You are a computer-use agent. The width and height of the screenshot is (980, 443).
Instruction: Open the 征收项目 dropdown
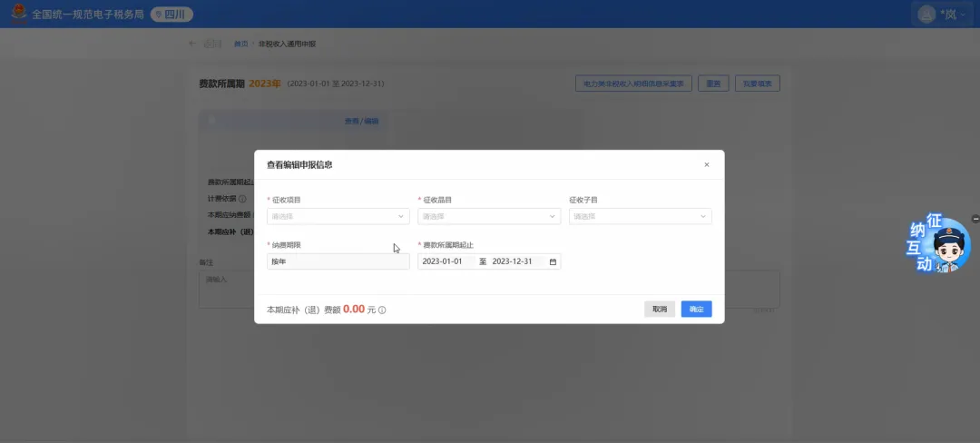[x=338, y=217]
